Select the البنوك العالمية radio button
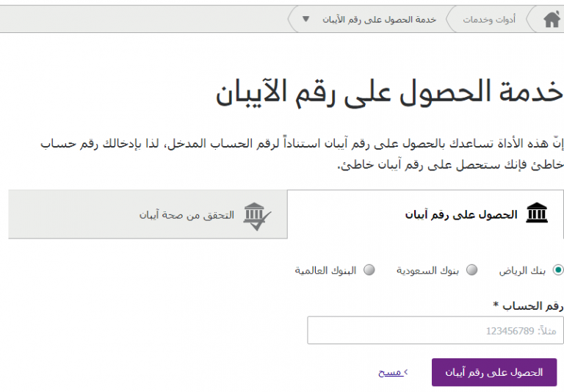Viewport: 564px width, 392px height. (369, 269)
